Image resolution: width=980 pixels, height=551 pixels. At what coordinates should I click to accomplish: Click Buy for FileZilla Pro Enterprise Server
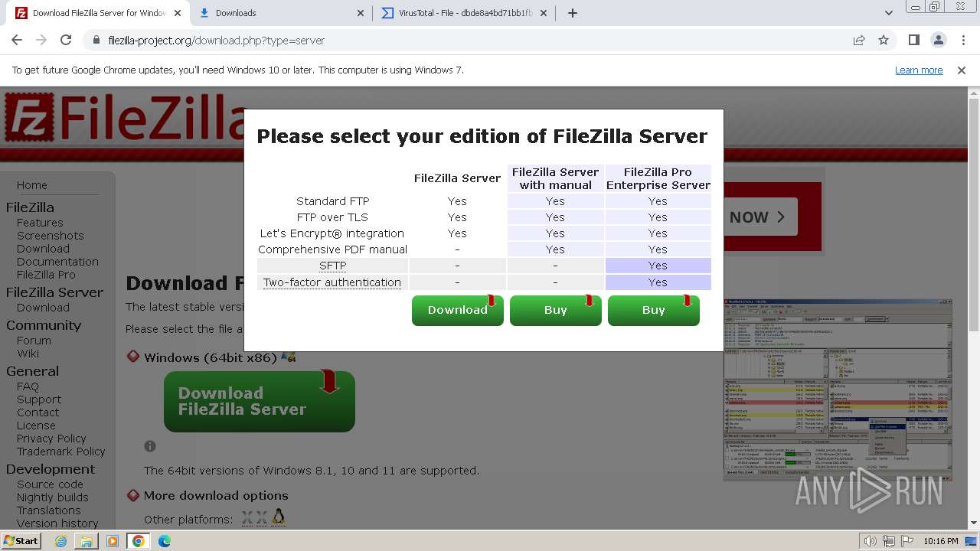coord(654,310)
